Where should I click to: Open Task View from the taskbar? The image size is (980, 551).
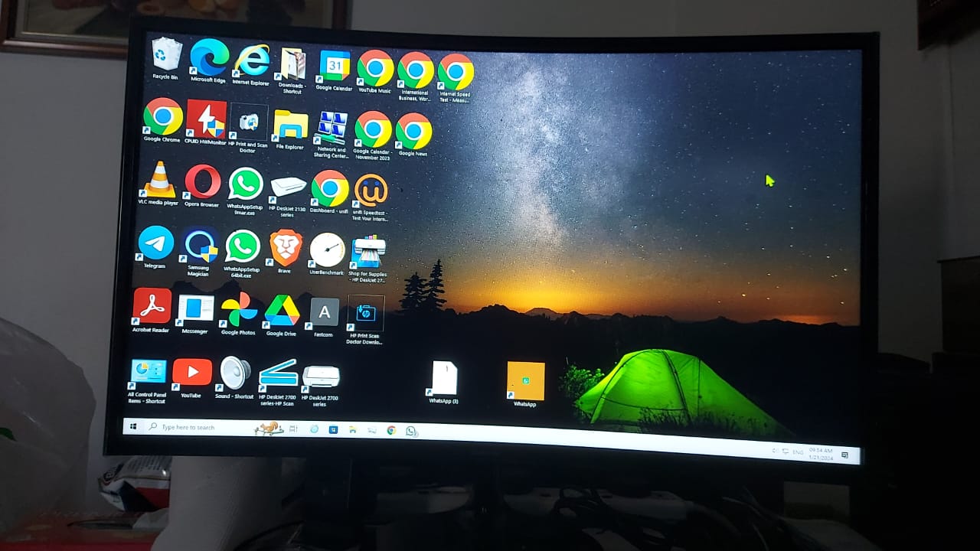[x=293, y=429]
